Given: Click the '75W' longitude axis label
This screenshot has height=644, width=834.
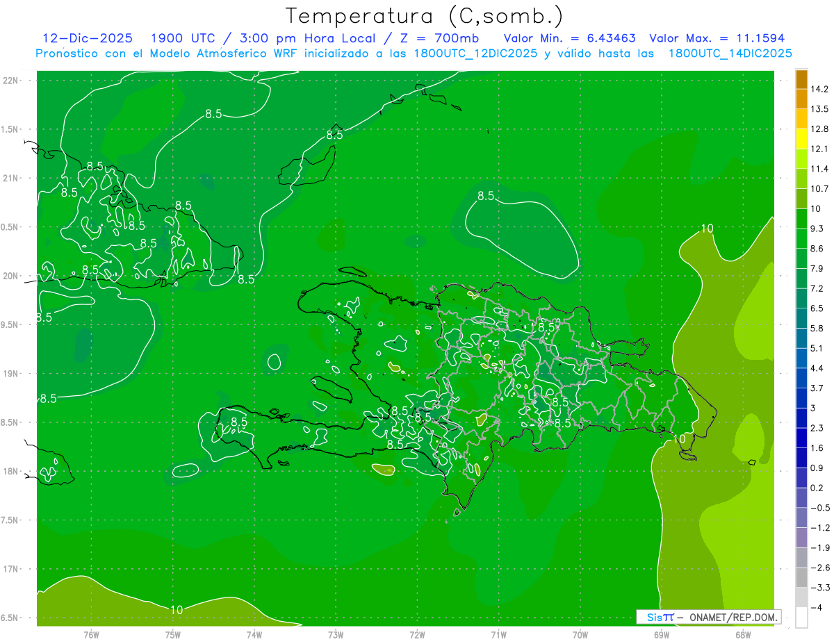Looking at the screenshot, I should tap(172, 635).
